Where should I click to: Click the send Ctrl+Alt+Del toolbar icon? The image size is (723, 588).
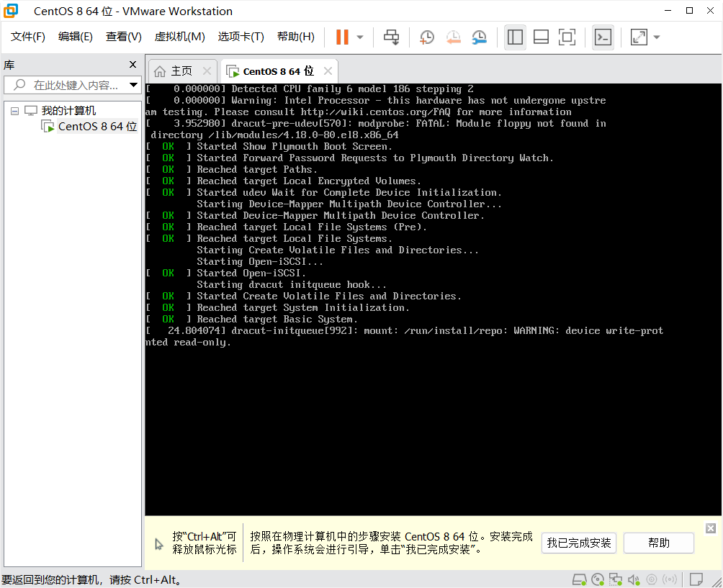pyautogui.click(x=392, y=37)
